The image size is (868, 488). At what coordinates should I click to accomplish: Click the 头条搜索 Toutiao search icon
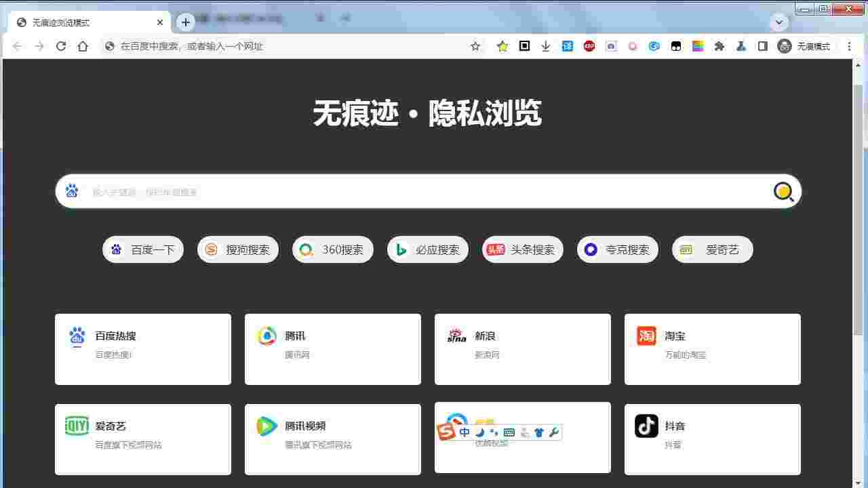click(496, 249)
